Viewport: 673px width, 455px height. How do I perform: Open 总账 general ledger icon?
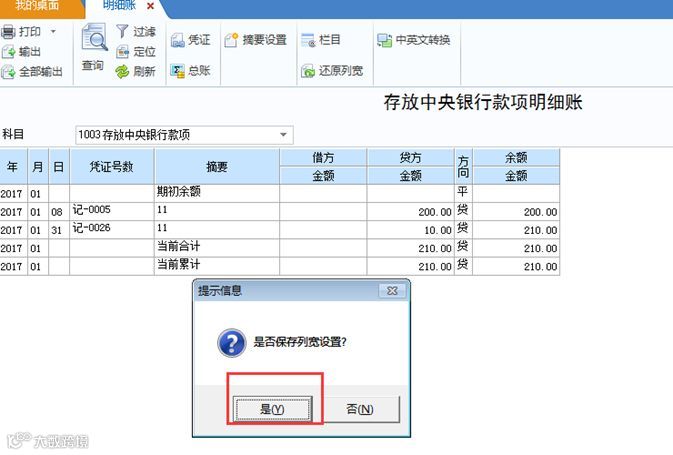coord(177,70)
